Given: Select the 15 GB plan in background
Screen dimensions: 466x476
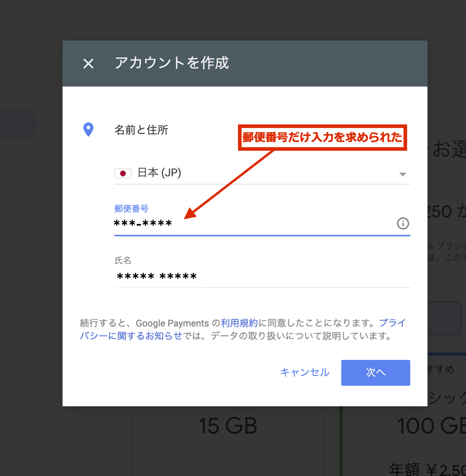Looking at the screenshot, I should pyautogui.click(x=228, y=426).
